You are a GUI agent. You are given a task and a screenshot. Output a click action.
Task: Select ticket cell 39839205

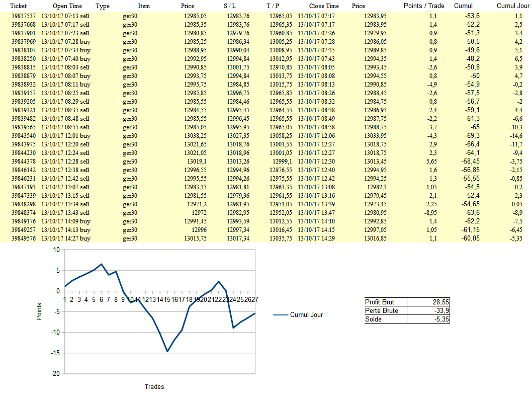coord(24,102)
